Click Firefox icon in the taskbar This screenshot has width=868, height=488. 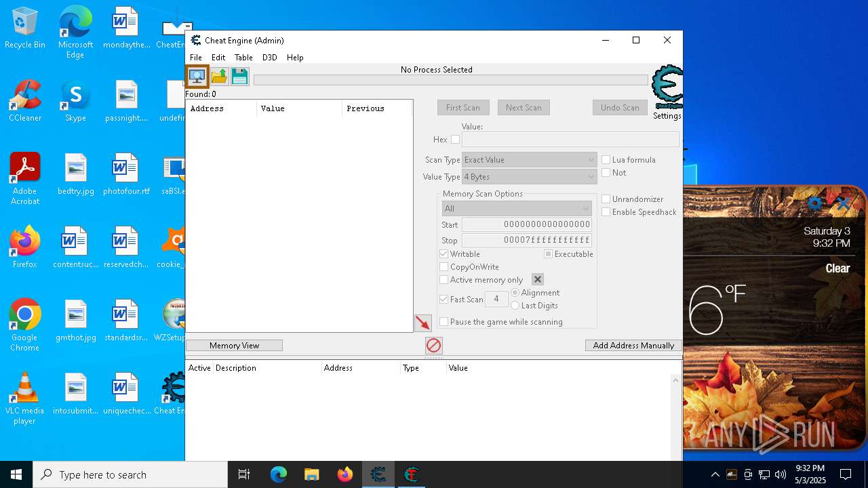click(x=344, y=474)
